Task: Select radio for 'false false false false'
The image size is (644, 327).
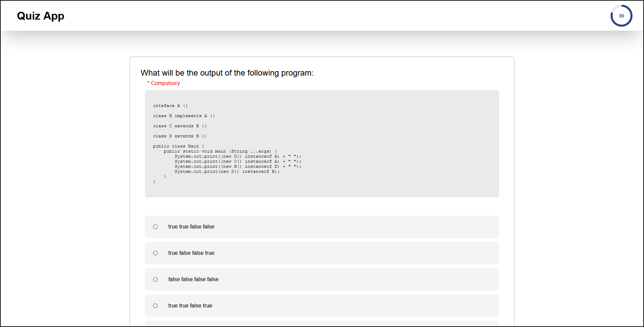Action: (155, 279)
